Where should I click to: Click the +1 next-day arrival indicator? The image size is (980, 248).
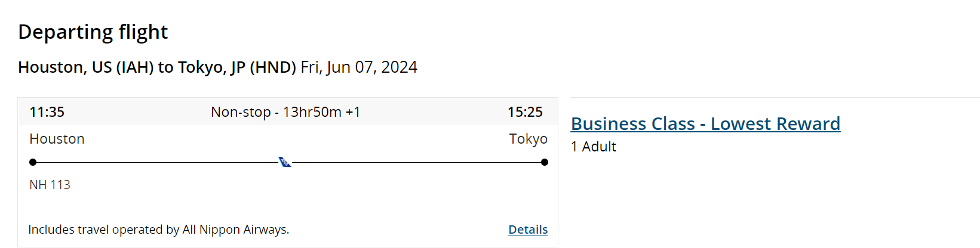coord(353,112)
